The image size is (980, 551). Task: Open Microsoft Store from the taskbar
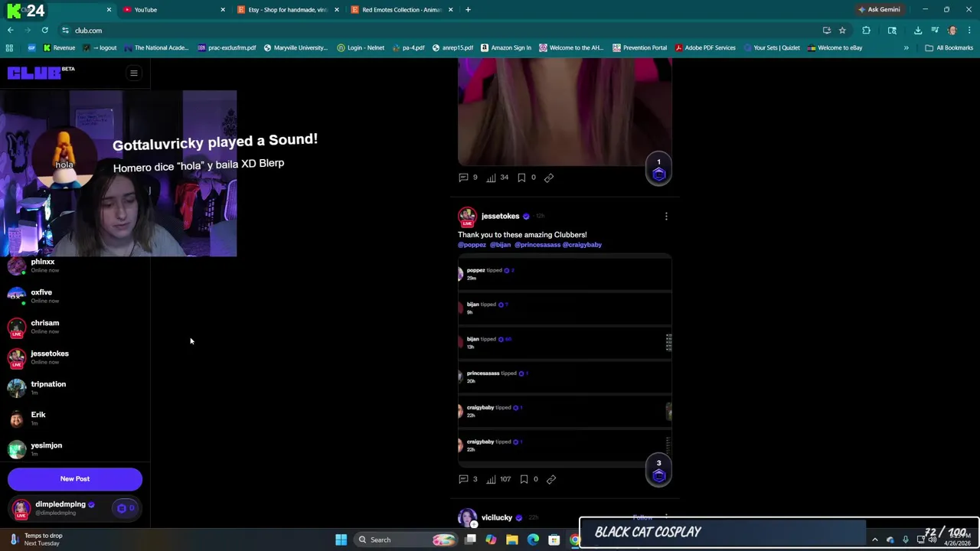[x=554, y=540]
